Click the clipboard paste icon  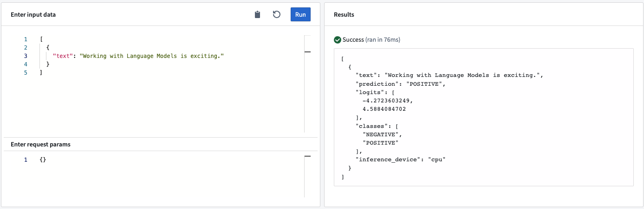coord(258,14)
